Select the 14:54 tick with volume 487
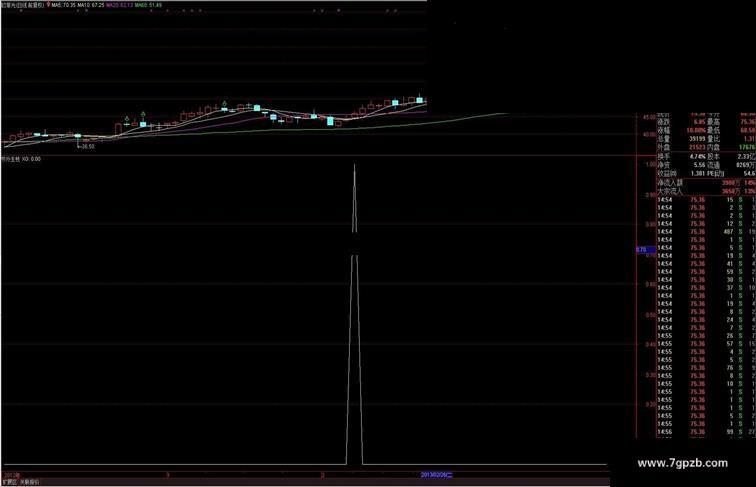 pyautogui.click(x=706, y=232)
